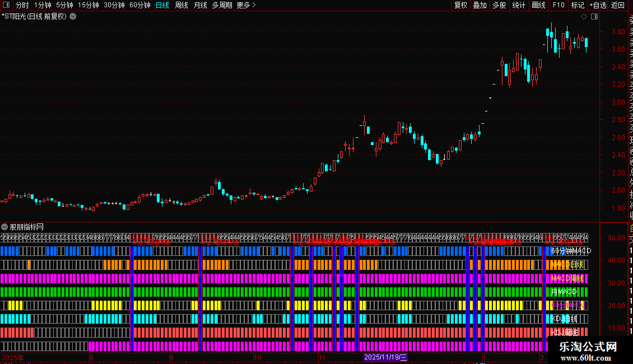The height and width of the screenshot is (364, 633).
Task: Select the 1分钟 period tab
Action: coord(43,5)
